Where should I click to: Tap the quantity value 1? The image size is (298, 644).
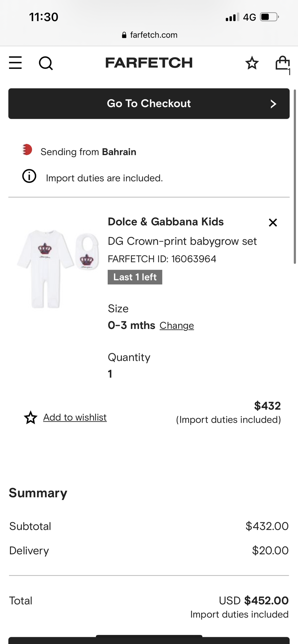pos(110,374)
